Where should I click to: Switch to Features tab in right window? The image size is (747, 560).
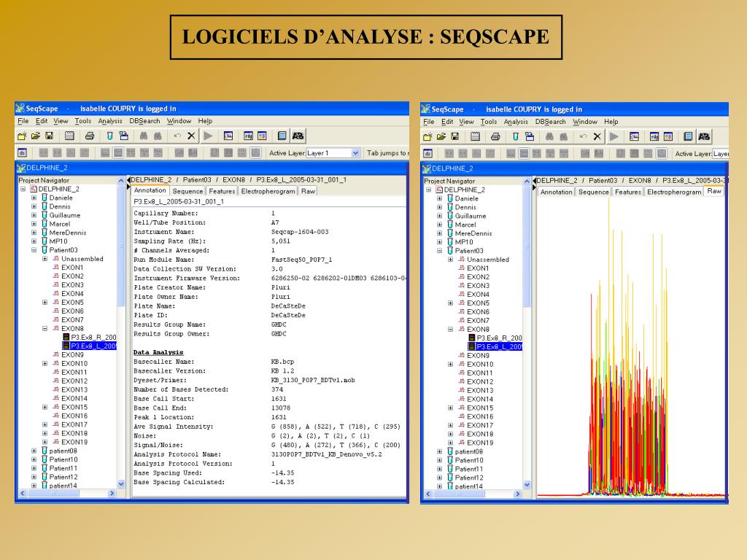(x=628, y=192)
